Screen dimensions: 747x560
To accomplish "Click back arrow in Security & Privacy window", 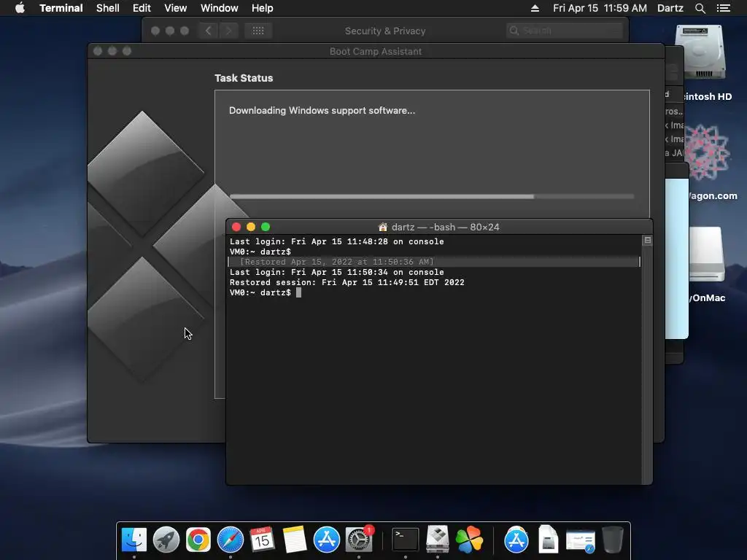I will [208, 31].
